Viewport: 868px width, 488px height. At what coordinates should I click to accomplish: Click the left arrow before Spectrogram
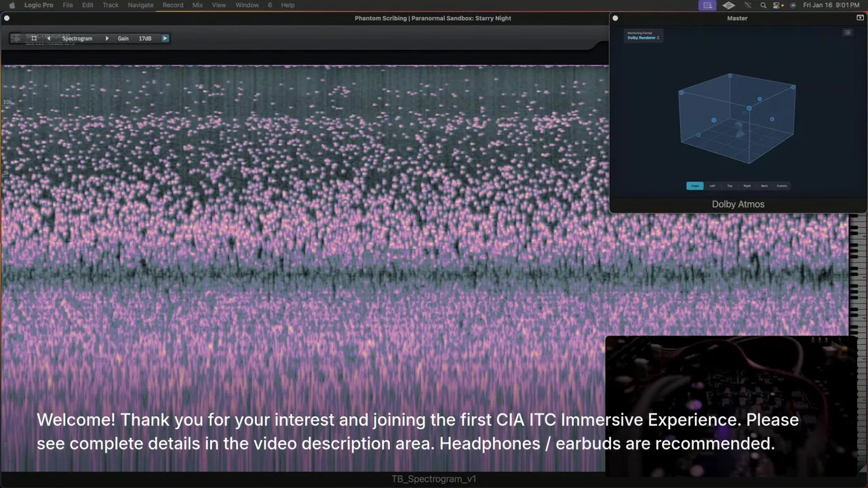(x=48, y=39)
